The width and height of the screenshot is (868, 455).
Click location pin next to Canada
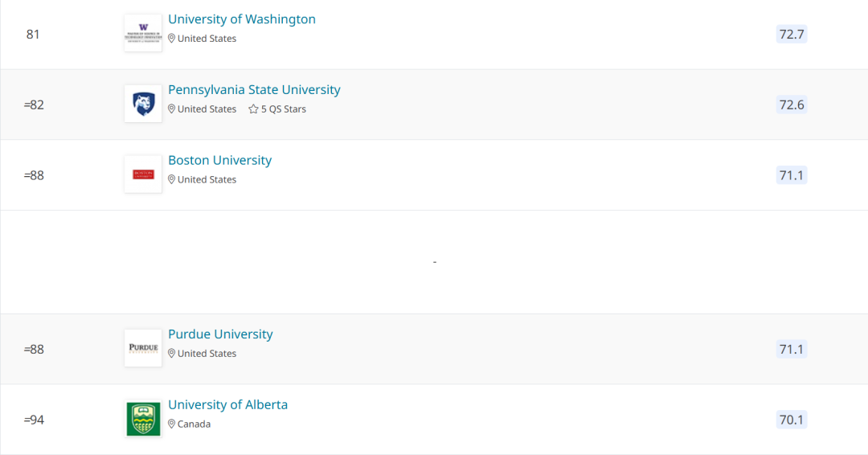click(x=172, y=424)
